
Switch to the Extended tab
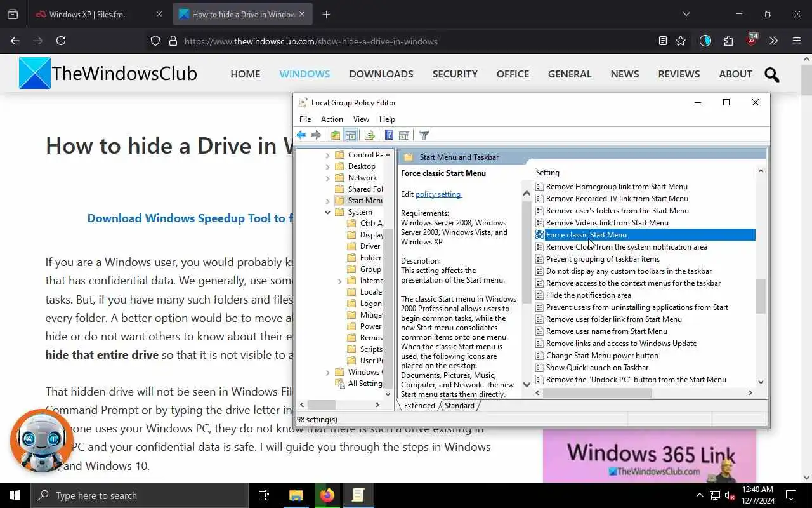tap(419, 406)
